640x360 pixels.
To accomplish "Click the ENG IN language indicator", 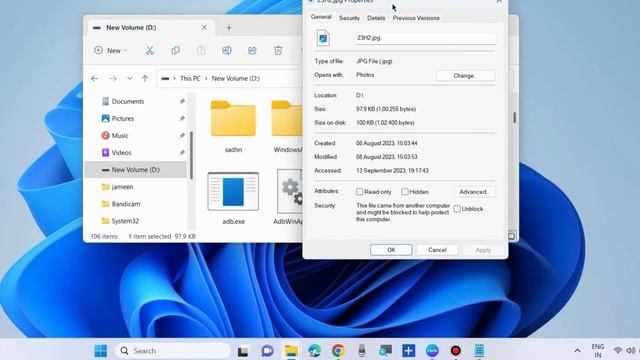I will pos(598,351).
